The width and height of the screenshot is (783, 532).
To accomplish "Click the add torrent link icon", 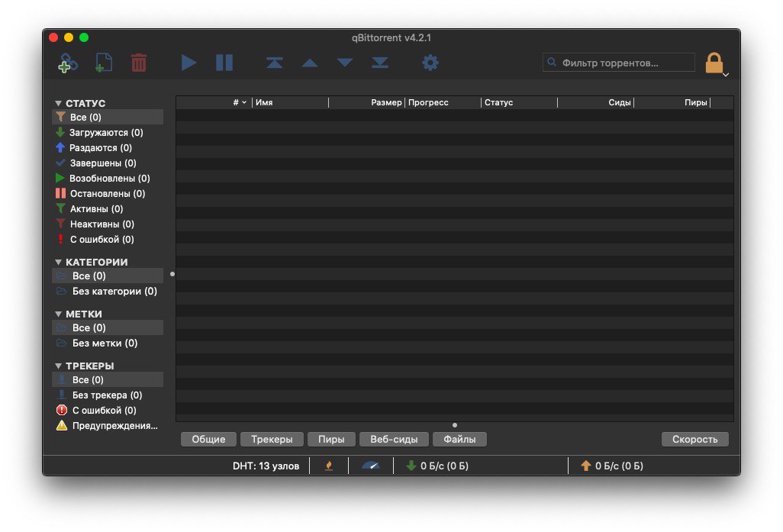I will click(68, 63).
